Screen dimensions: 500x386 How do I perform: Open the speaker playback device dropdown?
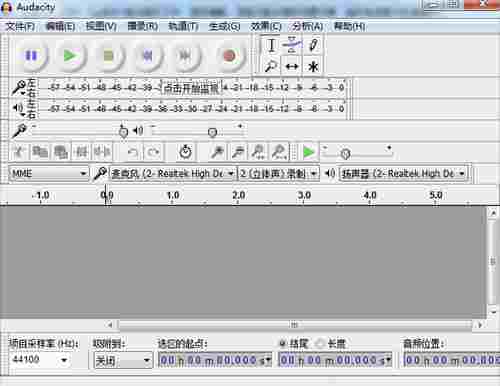(x=403, y=173)
